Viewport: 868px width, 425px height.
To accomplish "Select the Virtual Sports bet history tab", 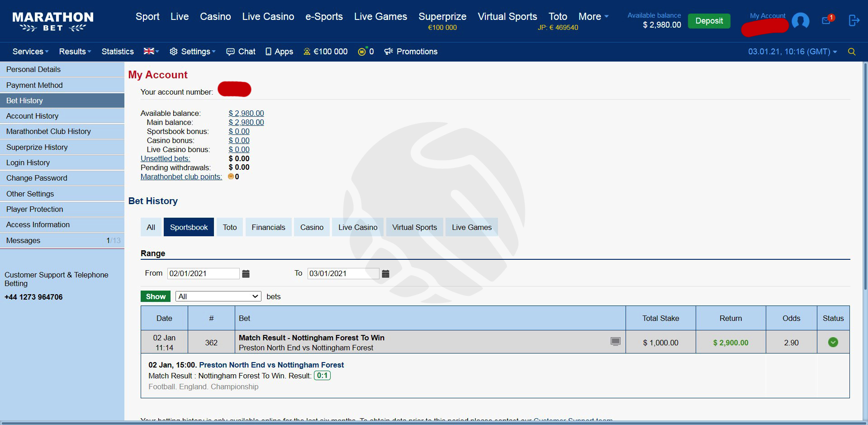I will [414, 227].
